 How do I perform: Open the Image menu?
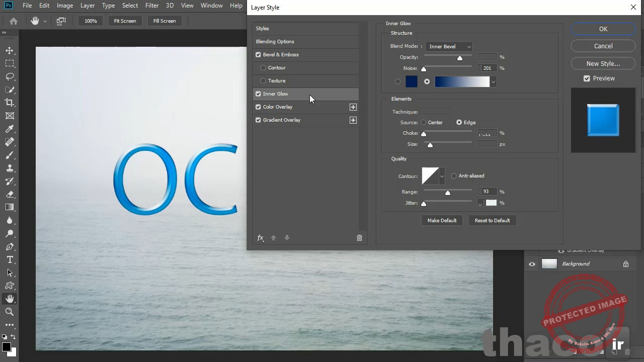tap(65, 6)
